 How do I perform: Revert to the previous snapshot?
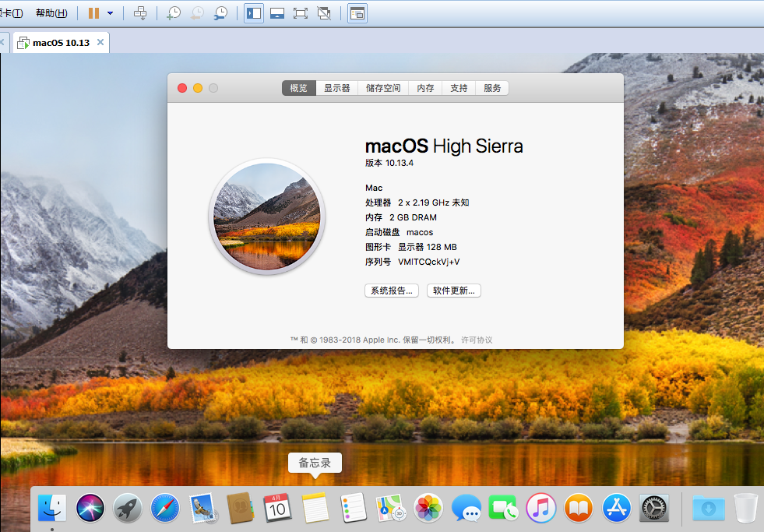197,13
